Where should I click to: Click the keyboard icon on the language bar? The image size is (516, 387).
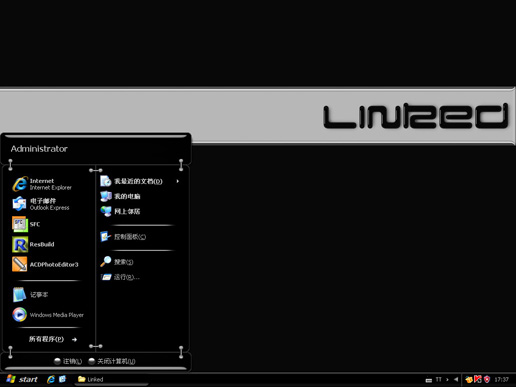429,380
